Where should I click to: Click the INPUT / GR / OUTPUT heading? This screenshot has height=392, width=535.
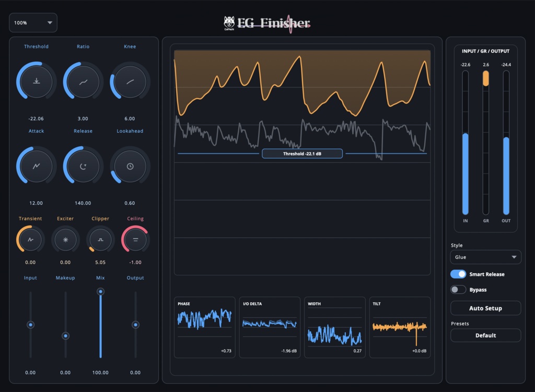click(x=485, y=51)
